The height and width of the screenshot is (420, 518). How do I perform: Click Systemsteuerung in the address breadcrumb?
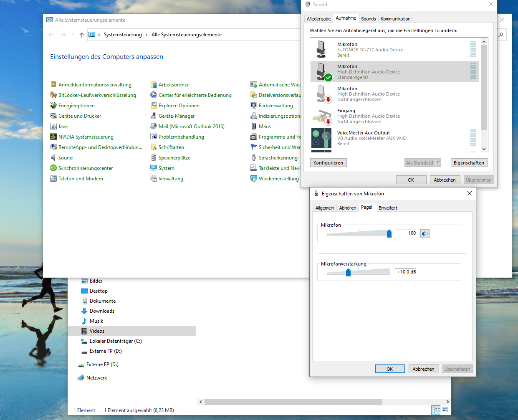[x=123, y=35]
